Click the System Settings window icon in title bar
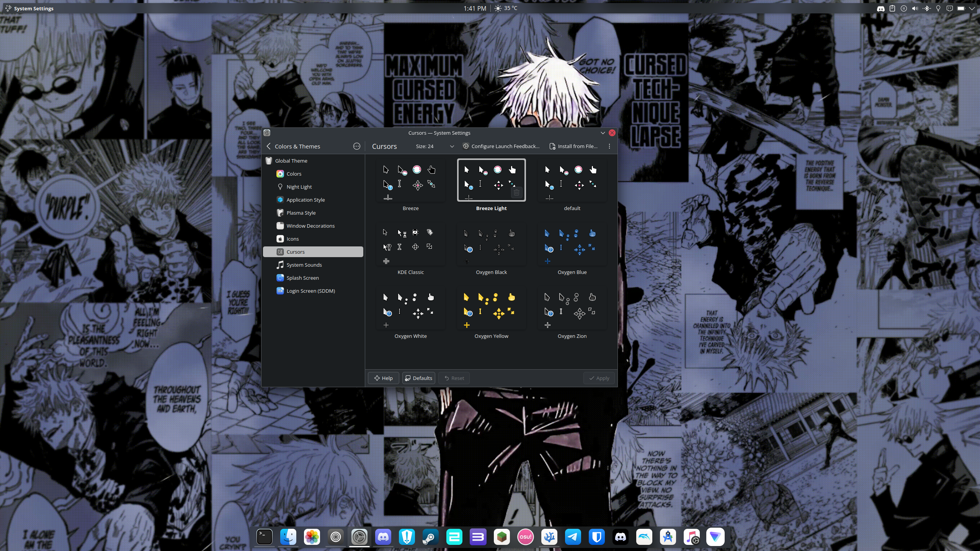The width and height of the screenshot is (980, 551). click(x=267, y=133)
